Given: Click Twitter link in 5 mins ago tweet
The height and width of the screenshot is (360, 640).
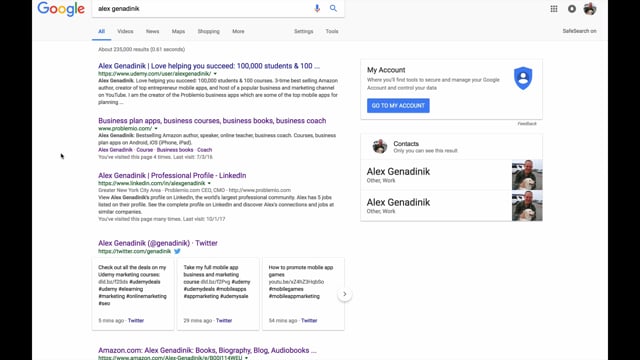Looking at the screenshot, I should [136, 321].
